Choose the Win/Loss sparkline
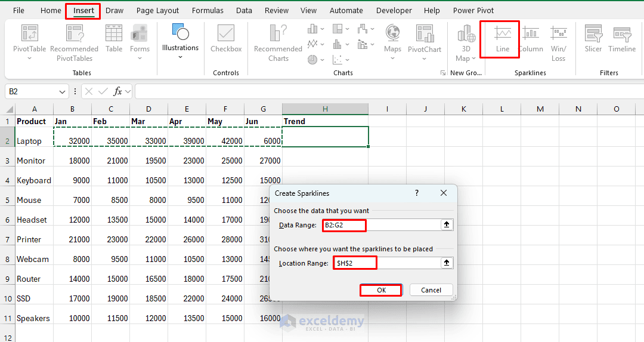Viewport: 644px width, 342px height. click(559, 43)
